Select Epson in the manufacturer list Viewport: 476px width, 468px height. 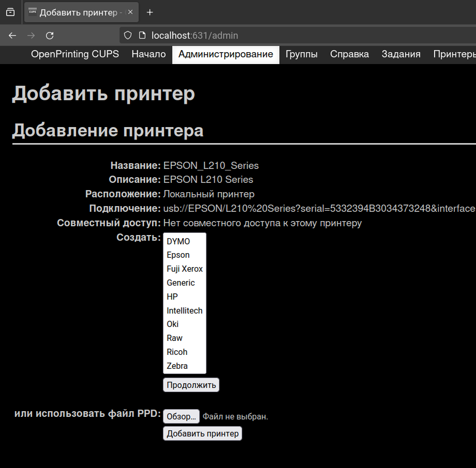(185, 255)
